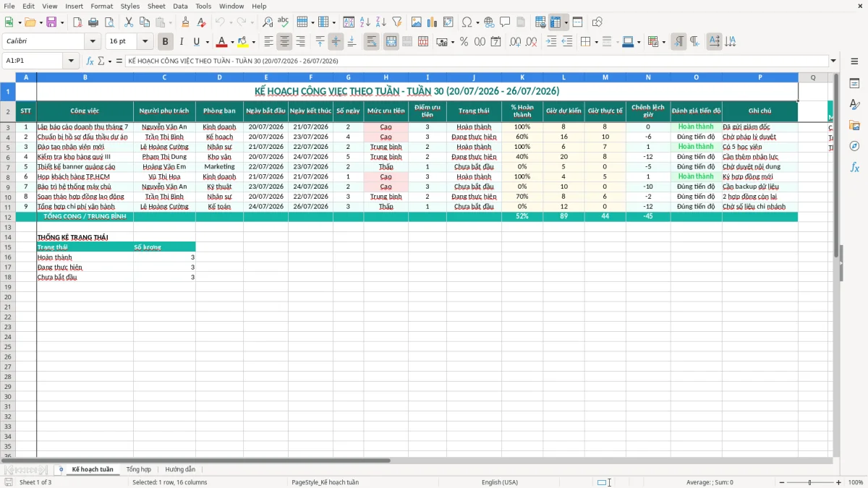Open the sidebar Gallery icon
The height and width of the screenshot is (488, 868).
click(x=854, y=125)
